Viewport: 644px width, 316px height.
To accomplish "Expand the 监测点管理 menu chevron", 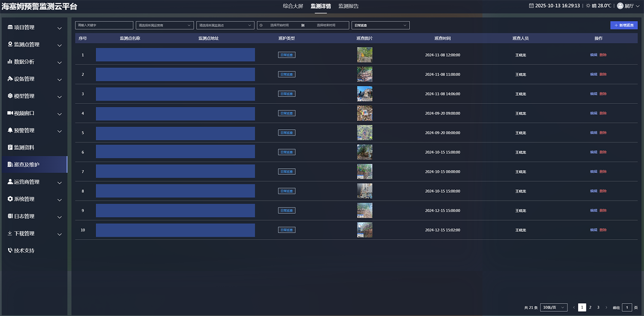I will 60,45.
